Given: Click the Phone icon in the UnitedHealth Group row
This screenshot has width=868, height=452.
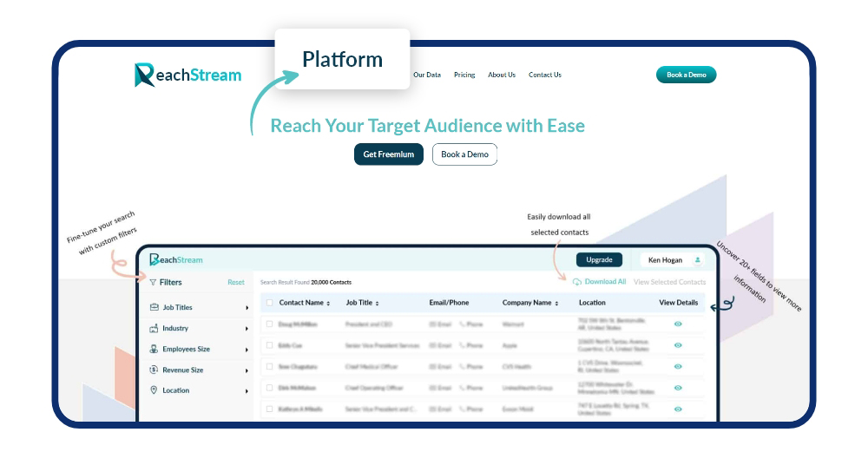Looking at the screenshot, I should [x=463, y=388].
